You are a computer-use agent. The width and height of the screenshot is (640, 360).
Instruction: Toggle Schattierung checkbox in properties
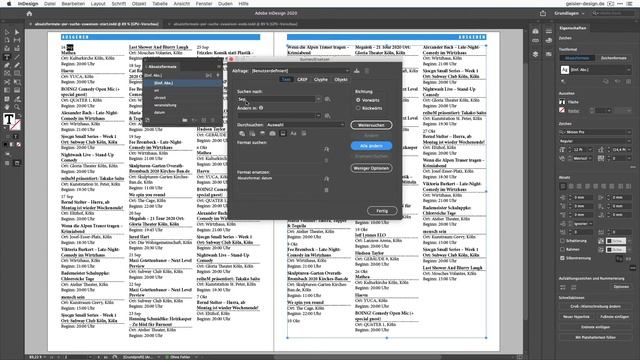point(562,241)
